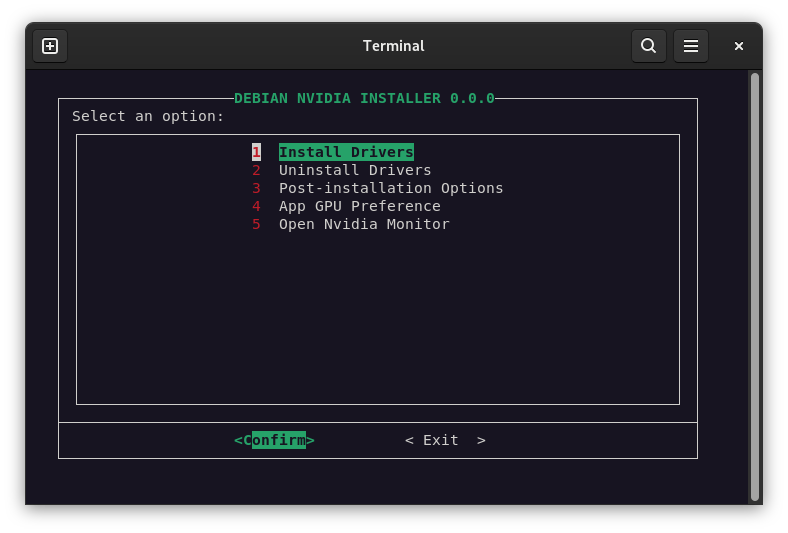
Task: Select Open Nvidia Monitor entry
Action: click(x=364, y=224)
